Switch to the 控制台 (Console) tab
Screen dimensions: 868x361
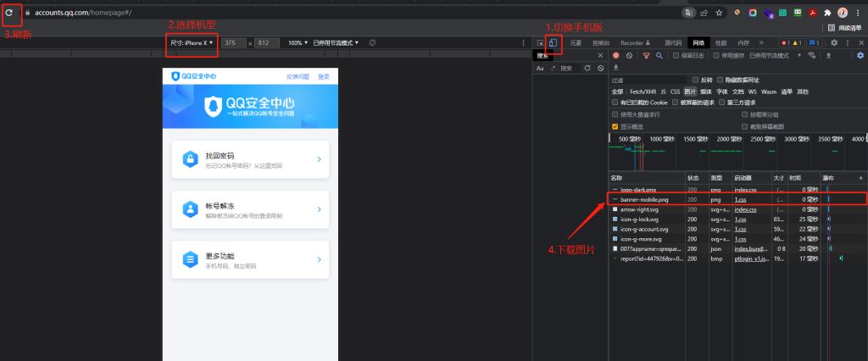tap(601, 42)
